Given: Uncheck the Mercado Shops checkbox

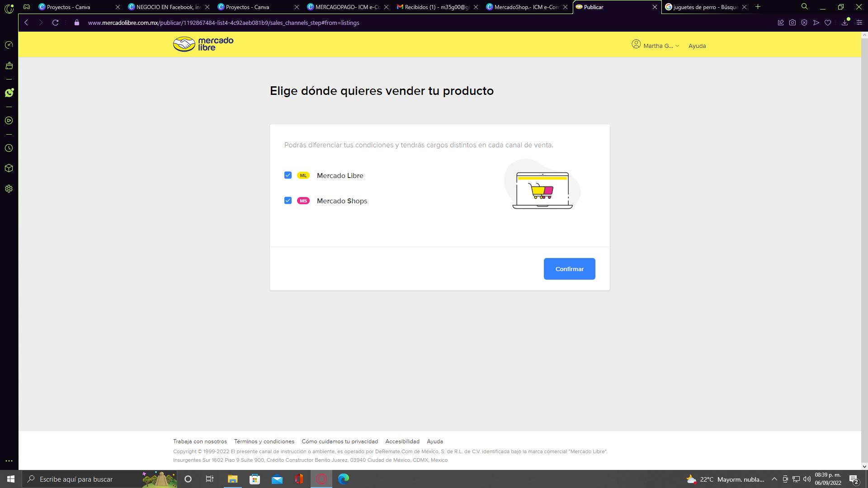Looking at the screenshot, I should pos(288,201).
